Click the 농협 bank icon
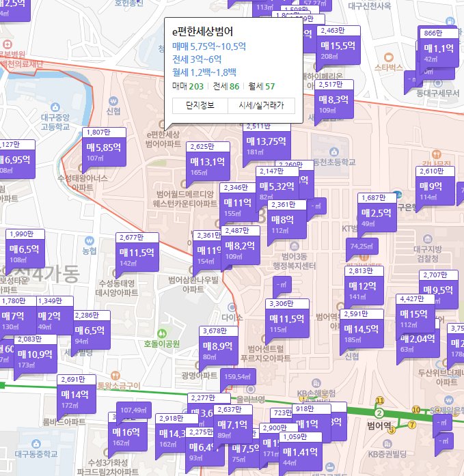 (90, 241)
